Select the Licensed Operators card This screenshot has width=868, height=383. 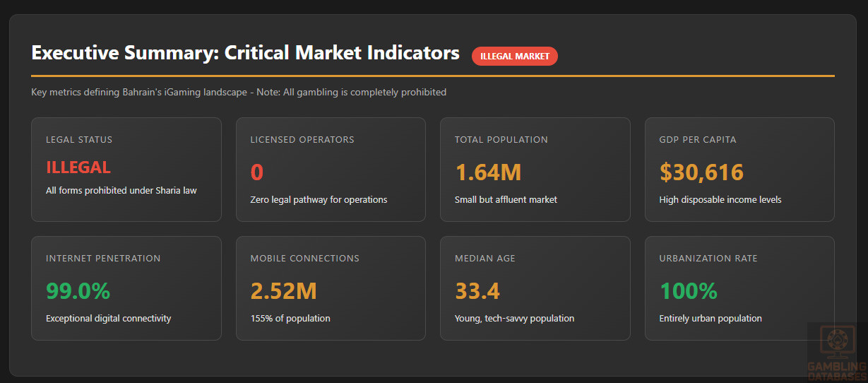click(331, 170)
